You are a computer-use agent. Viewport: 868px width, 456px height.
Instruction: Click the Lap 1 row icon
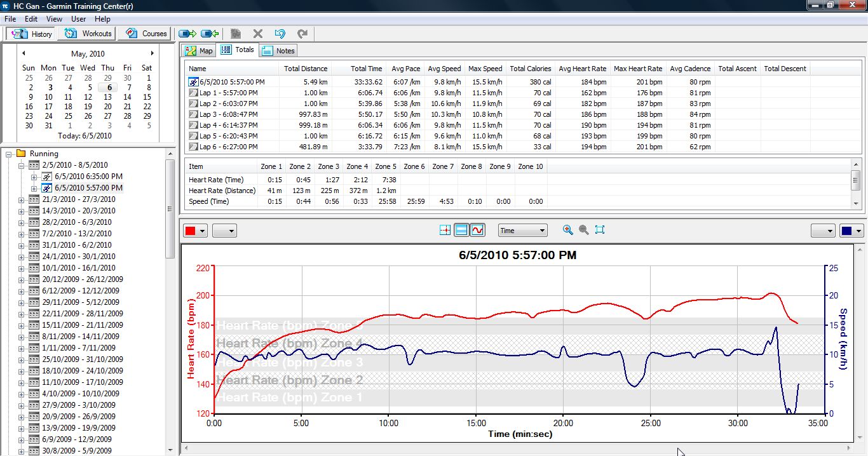pos(194,93)
